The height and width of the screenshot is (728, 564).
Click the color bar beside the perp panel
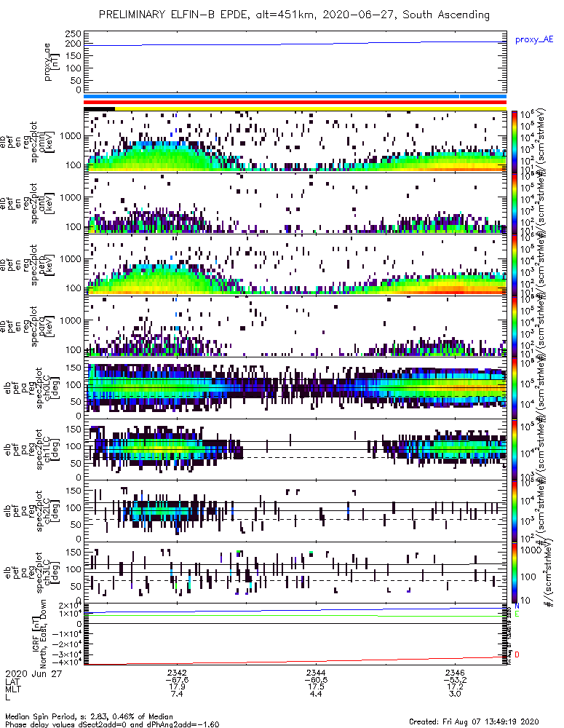(x=515, y=265)
